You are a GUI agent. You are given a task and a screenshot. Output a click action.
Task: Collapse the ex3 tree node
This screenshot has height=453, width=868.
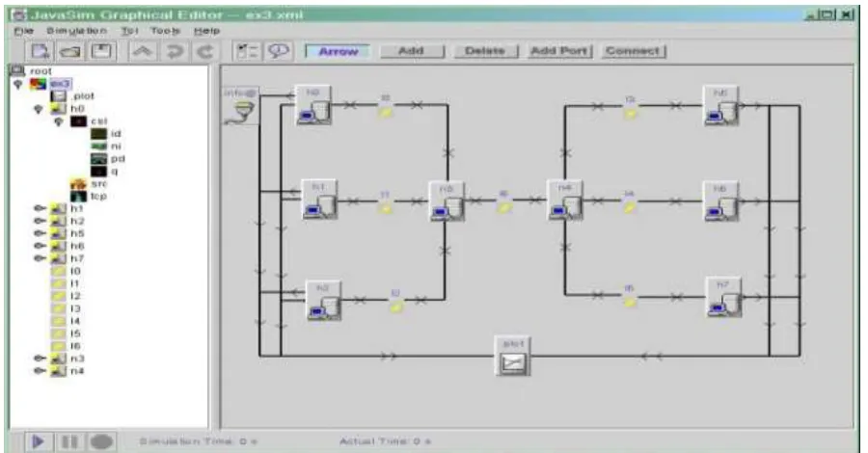(17, 84)
